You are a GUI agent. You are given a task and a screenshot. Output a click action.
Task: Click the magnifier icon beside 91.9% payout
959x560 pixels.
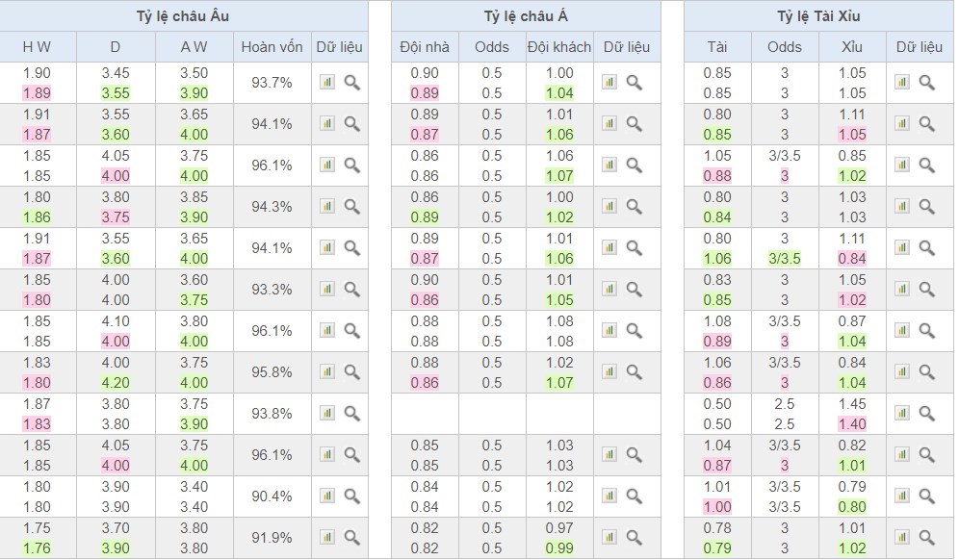point(351,538)
